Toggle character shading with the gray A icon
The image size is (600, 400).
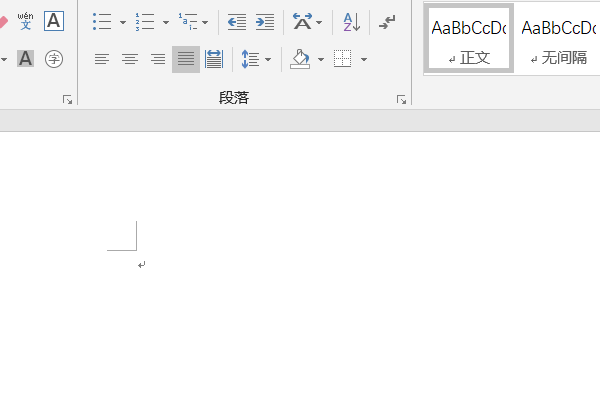click(25, 59)
